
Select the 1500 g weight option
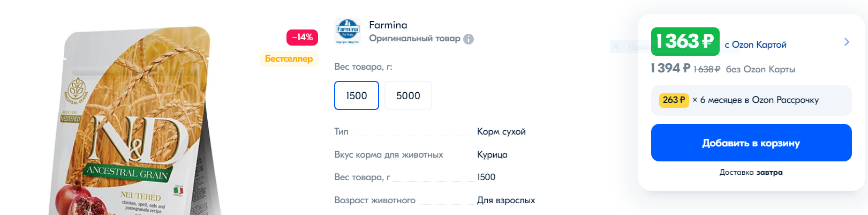click(x=357, y=95)
